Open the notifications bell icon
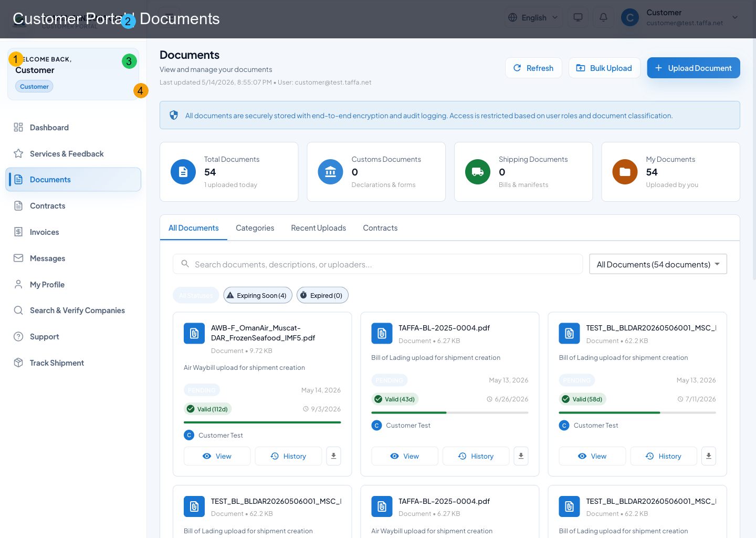The width and height of the screenshot is (756, 538). click(x=603, y=17)
